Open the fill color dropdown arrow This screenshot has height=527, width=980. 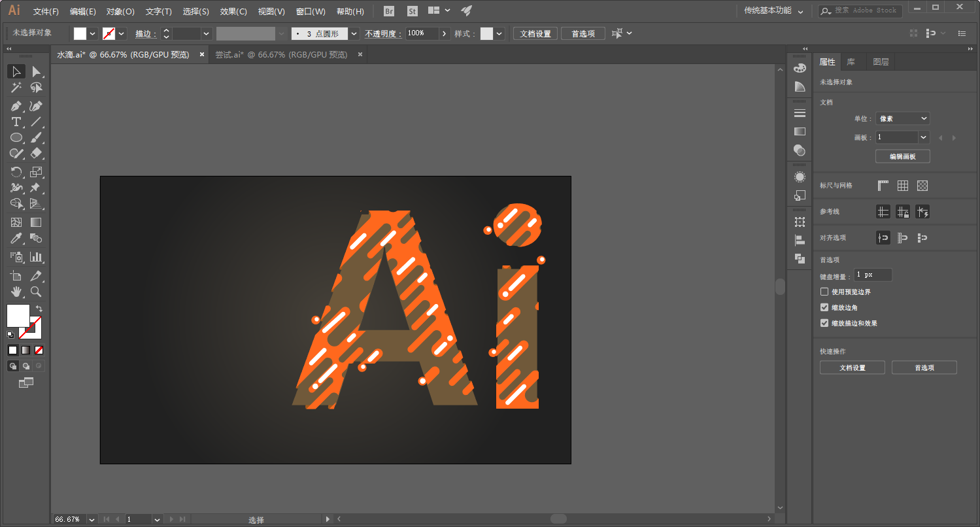click(93, 33)
